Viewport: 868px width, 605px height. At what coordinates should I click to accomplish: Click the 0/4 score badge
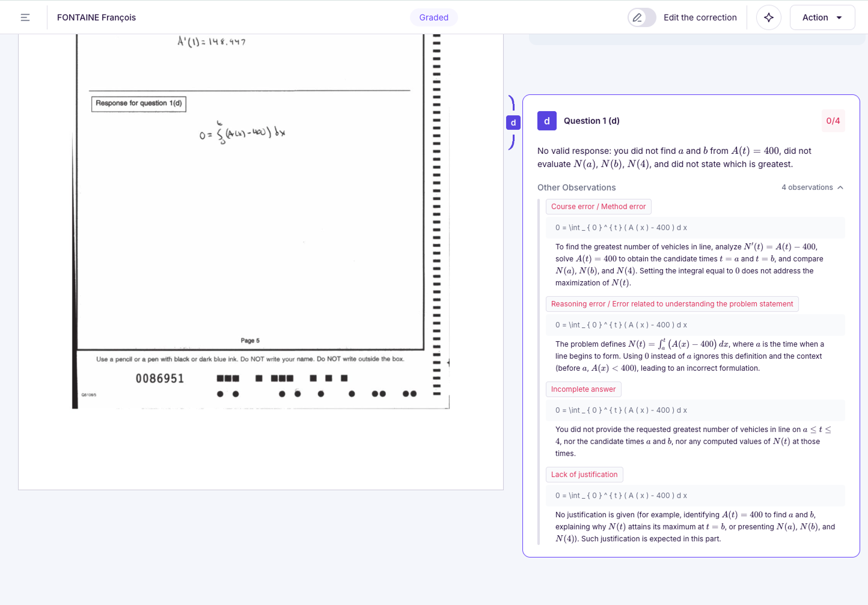(833, 121)
